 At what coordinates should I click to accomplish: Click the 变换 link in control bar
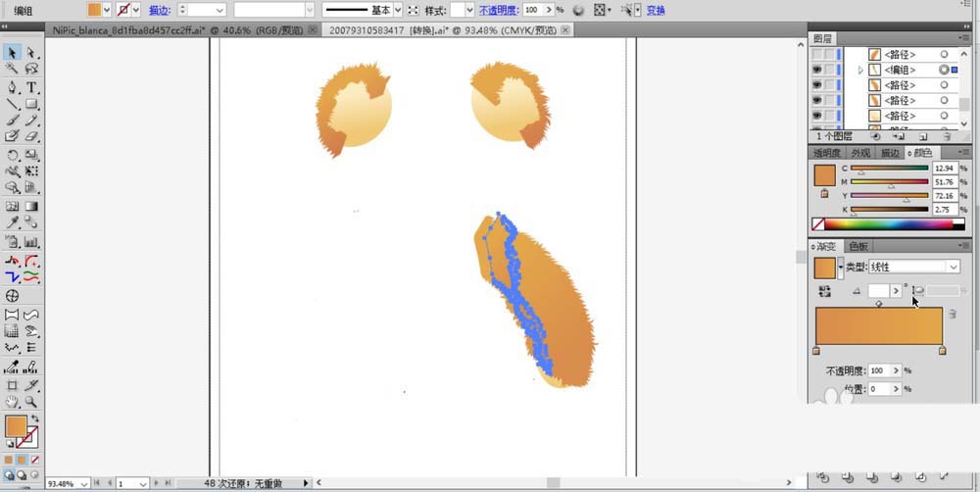coord(656,10)
